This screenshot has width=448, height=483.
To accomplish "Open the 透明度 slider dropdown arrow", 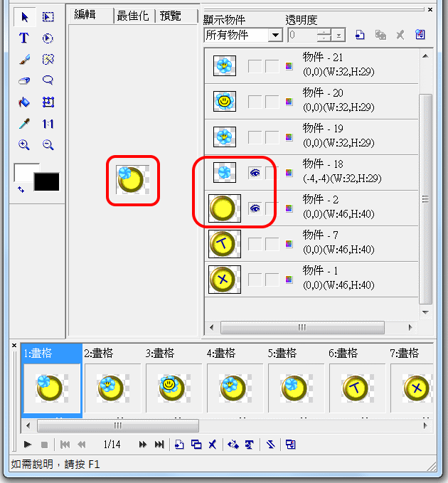I will click(x=339, y=35).
